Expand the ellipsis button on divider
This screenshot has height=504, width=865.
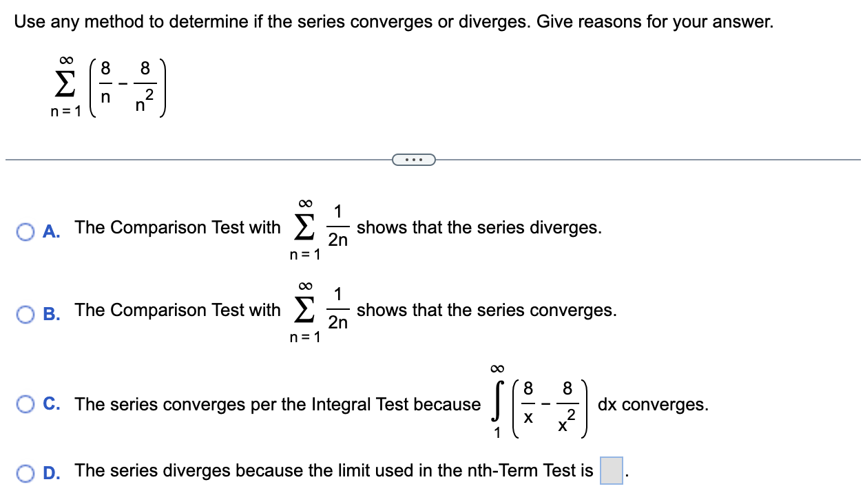[414, 160]
